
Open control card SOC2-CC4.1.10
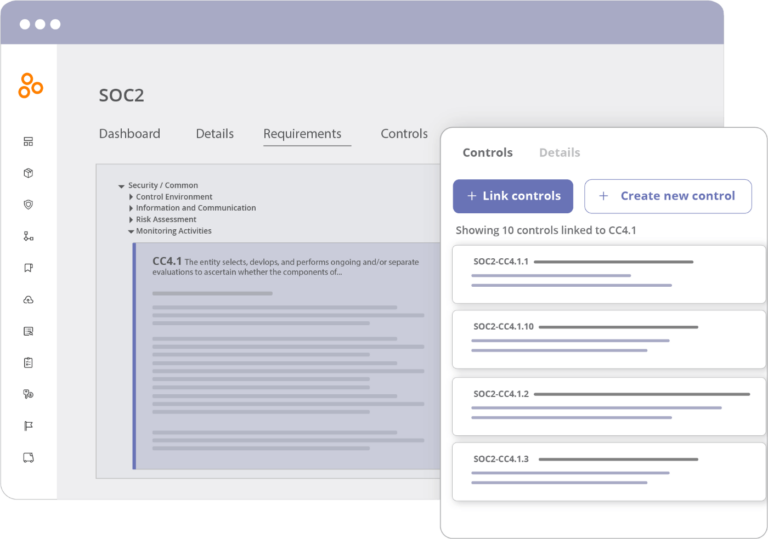pyautogui.click(x=608, y=339)
